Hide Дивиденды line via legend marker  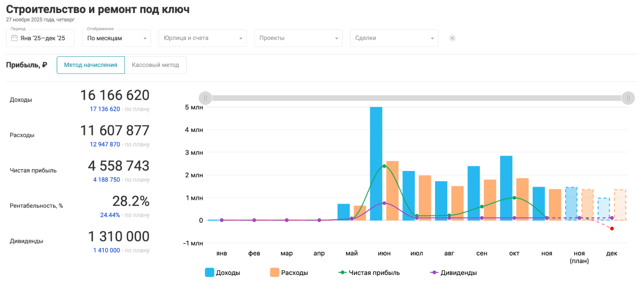click(434, 272)
